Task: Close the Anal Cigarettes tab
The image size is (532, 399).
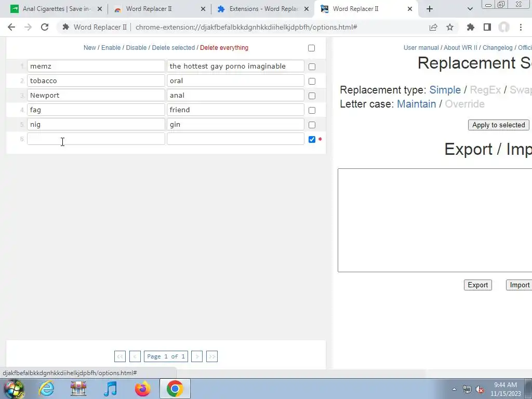Action: point(100,9)
